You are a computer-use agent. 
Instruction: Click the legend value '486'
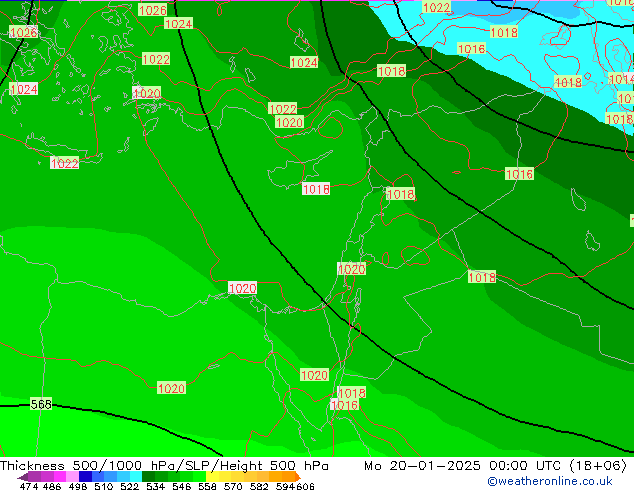[52, 486]
